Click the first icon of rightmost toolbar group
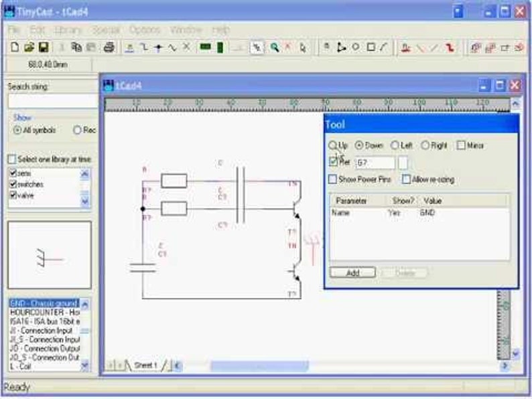The height and width of the screenshot is (399, 532). coord(475,48)
